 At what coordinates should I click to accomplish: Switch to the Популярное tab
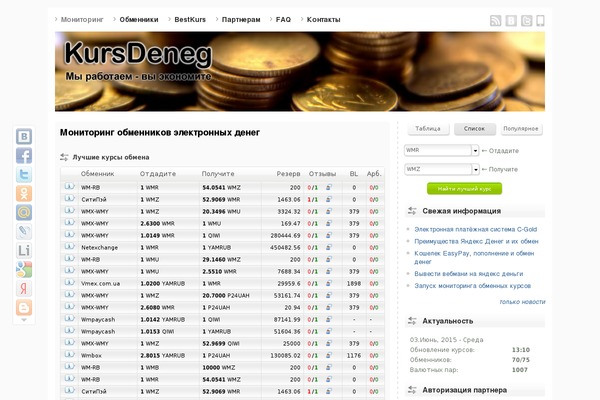pos(521,129)
